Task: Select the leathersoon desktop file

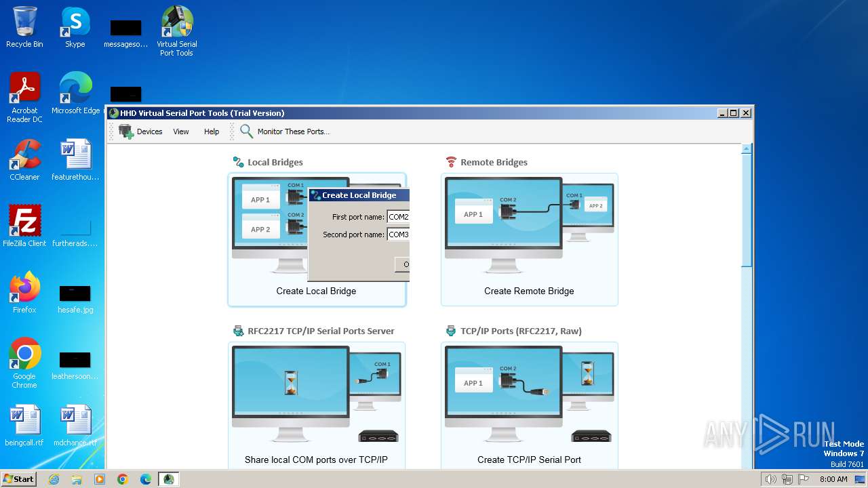Action: tap(75, 366)
